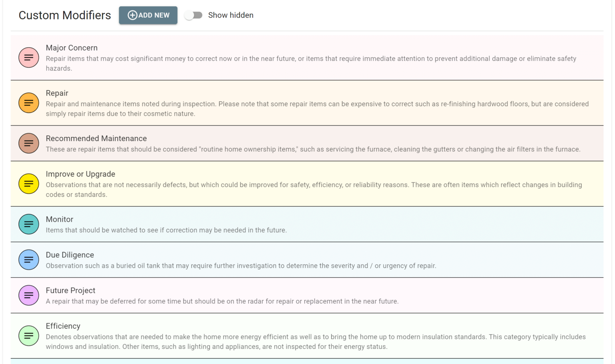The image size is (615, 364).
Task: Enable the Show hidden toggle
Action: pyautogui.click(x=194, y=15)
